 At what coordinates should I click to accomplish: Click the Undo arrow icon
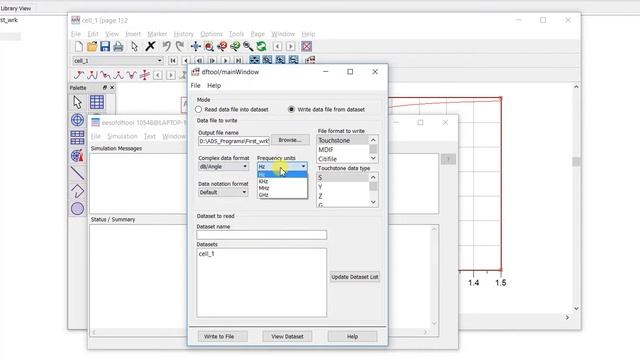coord(166,47)
